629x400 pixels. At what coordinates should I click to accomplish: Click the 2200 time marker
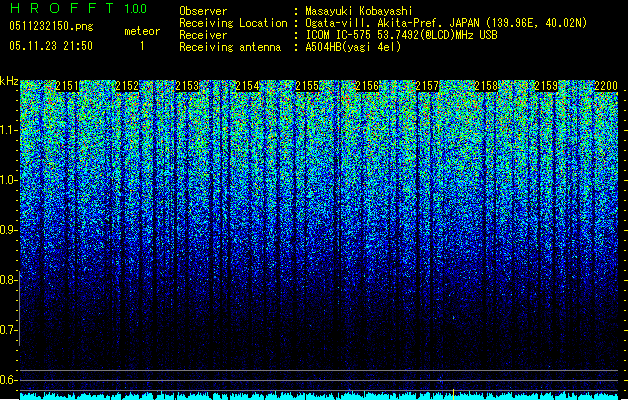click(x=606, y=86)
